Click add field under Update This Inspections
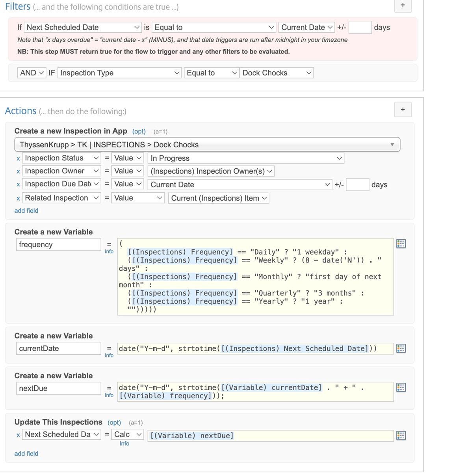This screenshot has height=476, width=453. pos(26,454)
